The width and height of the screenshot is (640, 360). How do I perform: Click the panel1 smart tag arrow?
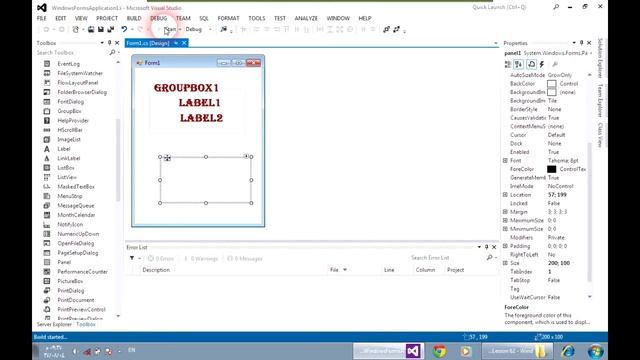pyautogui.click(x=247, y=156)
